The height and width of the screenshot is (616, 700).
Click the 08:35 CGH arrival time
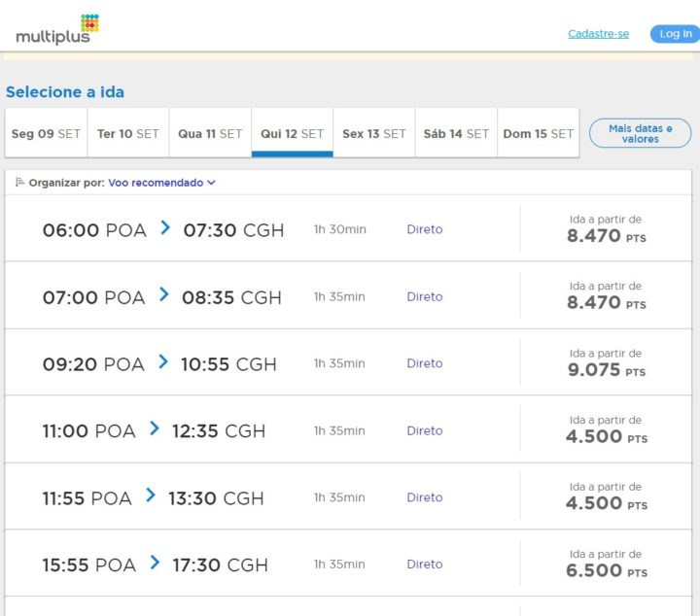[x=231, y=297]
